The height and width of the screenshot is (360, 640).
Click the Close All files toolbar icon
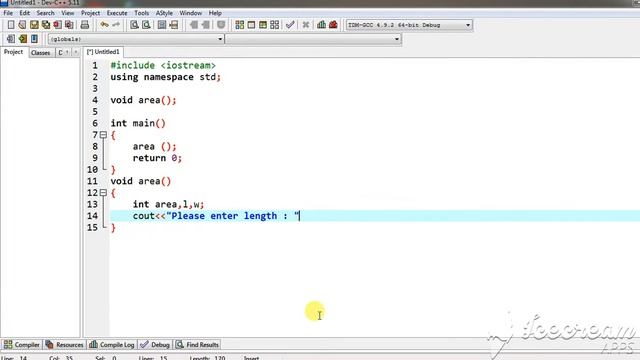click(69, 25)
